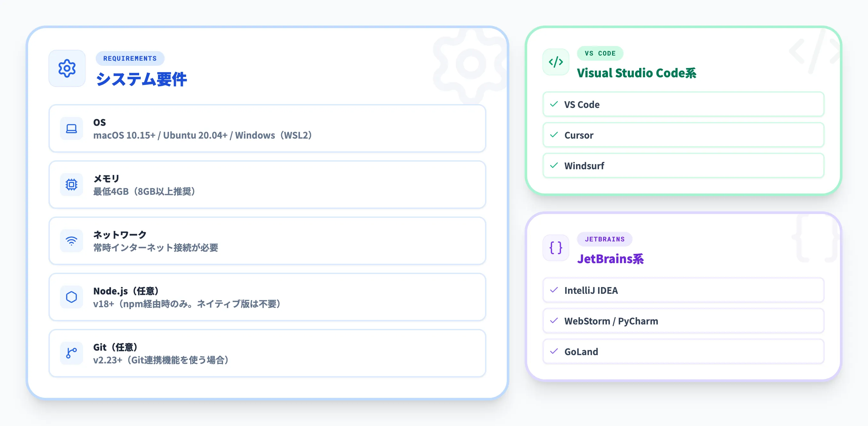The width and height of the screenshot is (868, 426).
Task: Click the JETBRAINS purple badge
Action: click(604, 239)
